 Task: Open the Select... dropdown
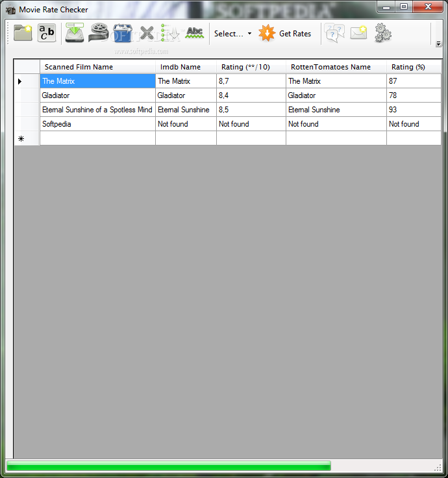click(x=232, y=34)
